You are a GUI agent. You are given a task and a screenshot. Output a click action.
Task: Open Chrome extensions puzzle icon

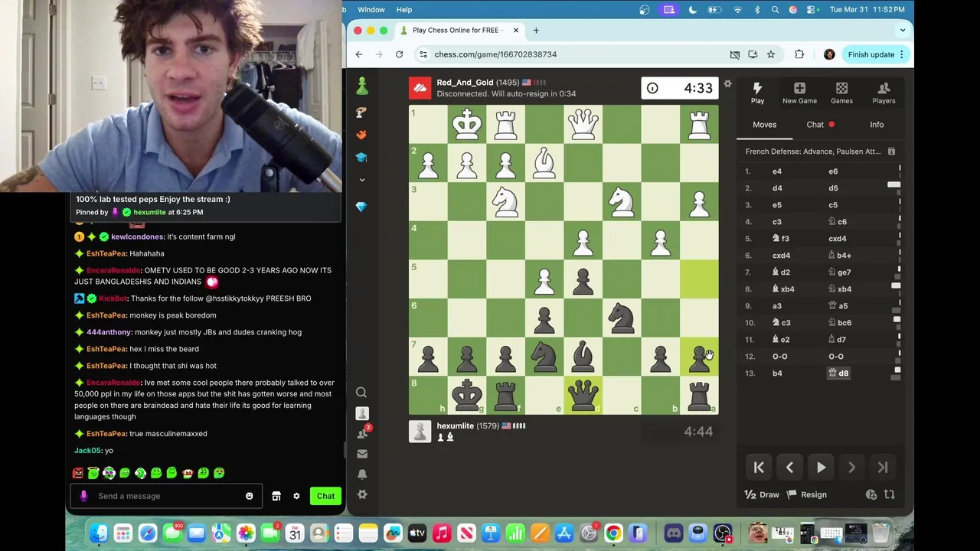coord(799,54)
